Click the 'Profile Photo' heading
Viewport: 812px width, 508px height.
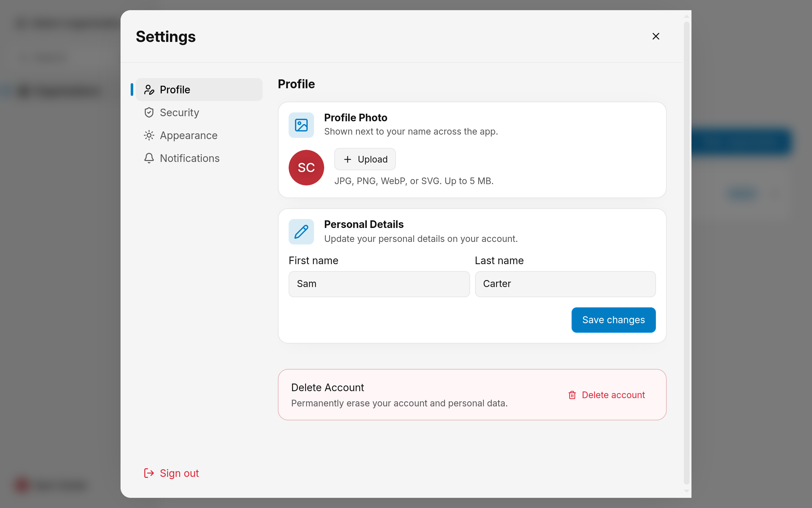point(356,117)
